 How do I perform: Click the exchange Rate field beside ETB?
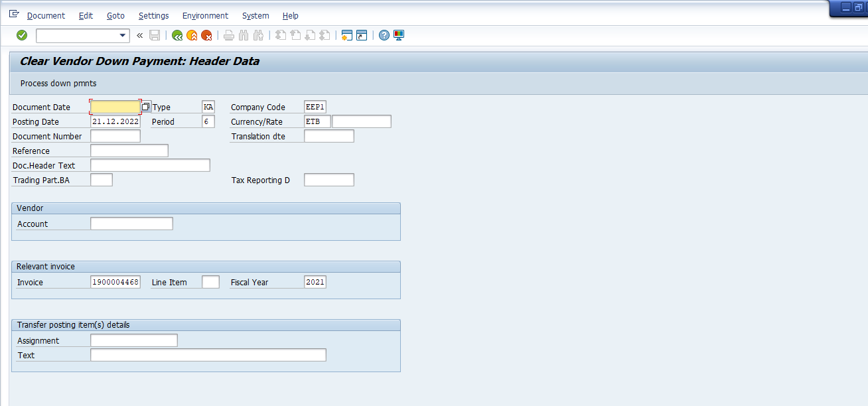pyautogui.click(x=362, y=121)
